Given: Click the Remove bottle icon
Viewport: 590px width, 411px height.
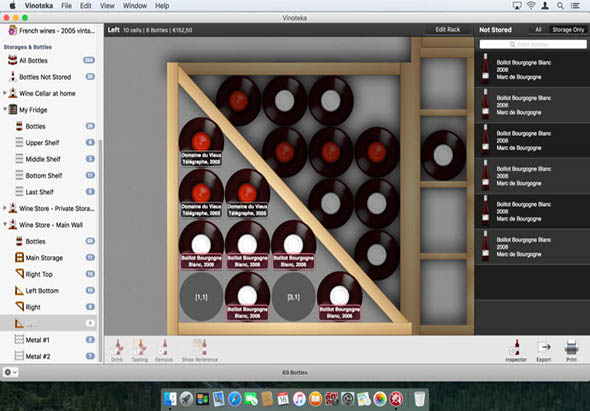Looking at the screenshot, I should pos(164,350).
